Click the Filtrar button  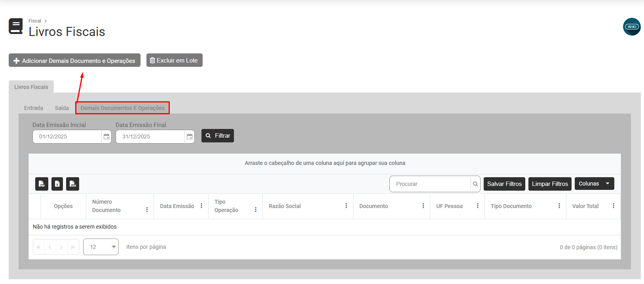click(218, 136)
